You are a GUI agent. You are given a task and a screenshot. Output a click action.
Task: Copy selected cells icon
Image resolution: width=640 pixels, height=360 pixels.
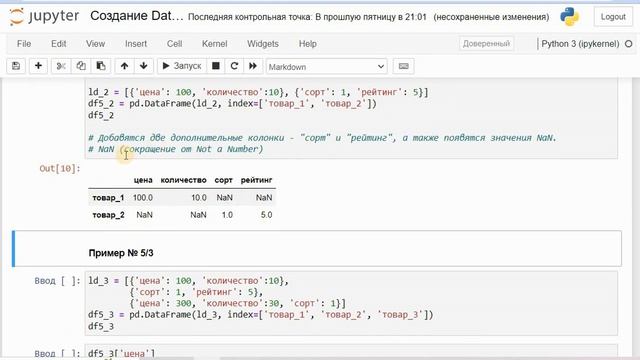pos(81,66)
